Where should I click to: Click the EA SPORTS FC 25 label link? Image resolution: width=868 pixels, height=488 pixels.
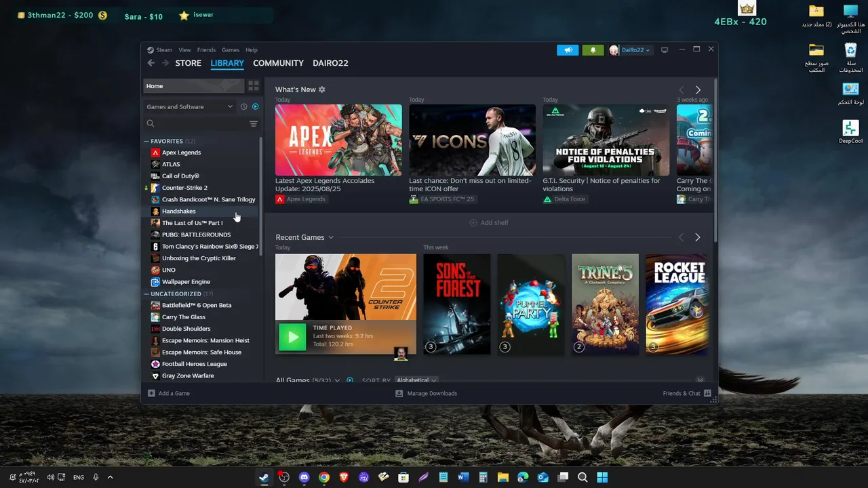pyautogui.click(x=441, y=199)
